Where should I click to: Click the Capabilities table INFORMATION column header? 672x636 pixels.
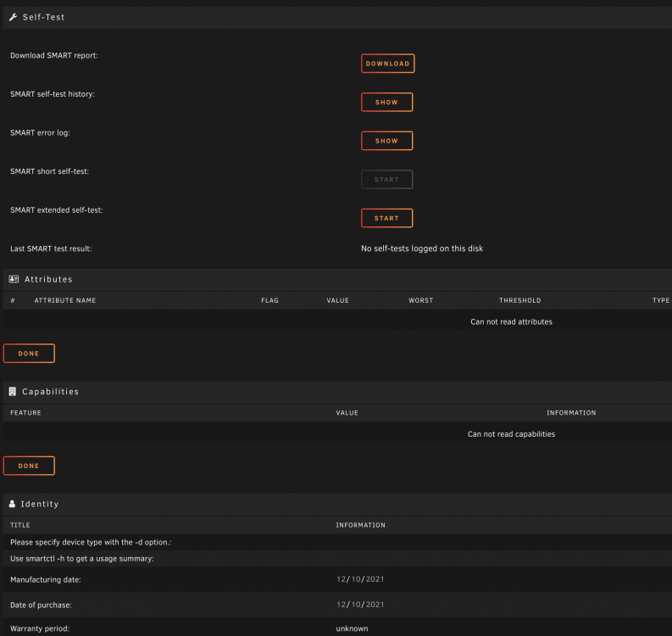pos(571,413)
